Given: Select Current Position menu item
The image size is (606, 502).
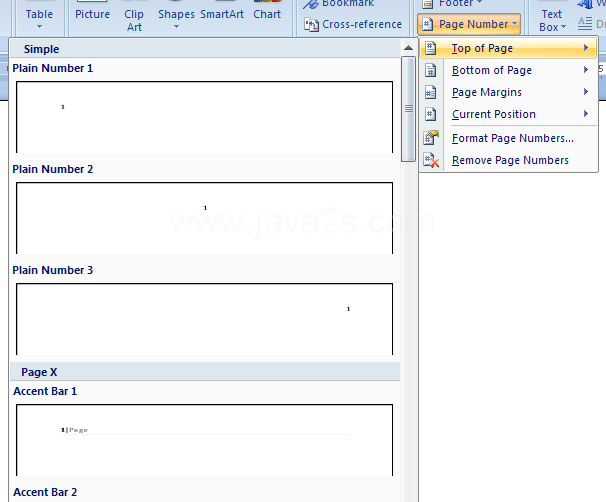Looking at the screenshot, I should pyautogui.click(x=508, y=114).
